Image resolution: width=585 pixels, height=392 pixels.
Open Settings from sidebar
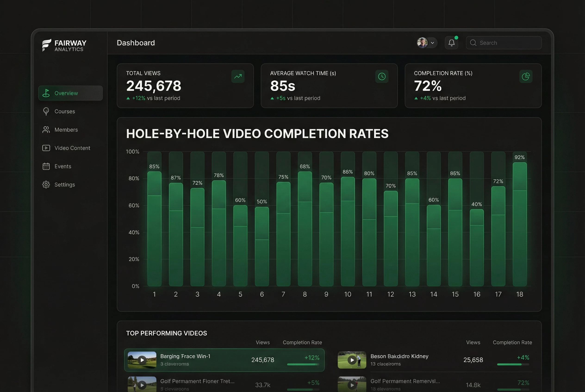coord(71,184)
